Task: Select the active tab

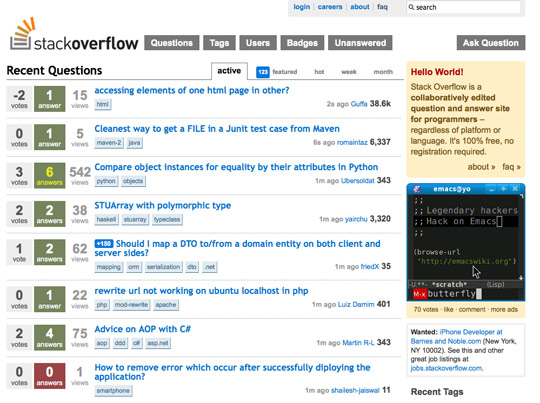Action: click(229, 71)
